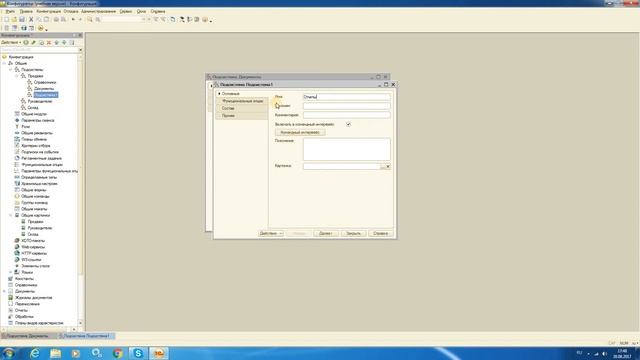
Task: Collapse the Продажи subsystem node
Action: (17, 76)
